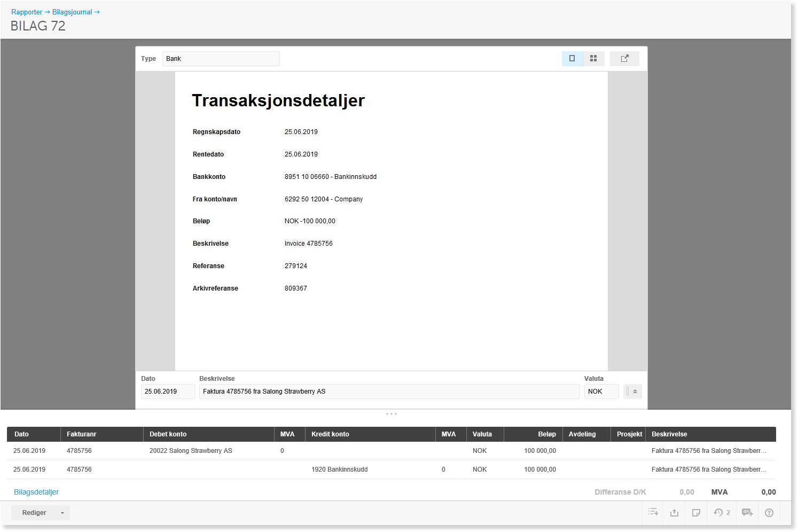
Task: Click the Dato column header
Action: [34, 434]
